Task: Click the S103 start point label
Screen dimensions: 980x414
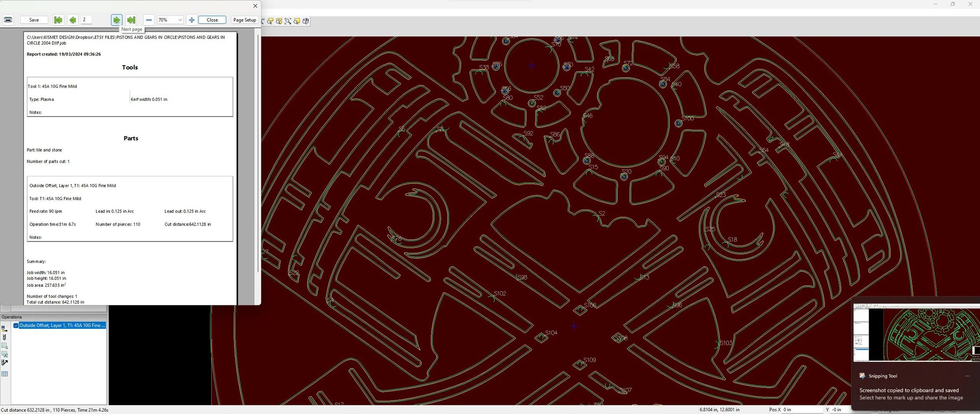Action: tap(726, 343)
